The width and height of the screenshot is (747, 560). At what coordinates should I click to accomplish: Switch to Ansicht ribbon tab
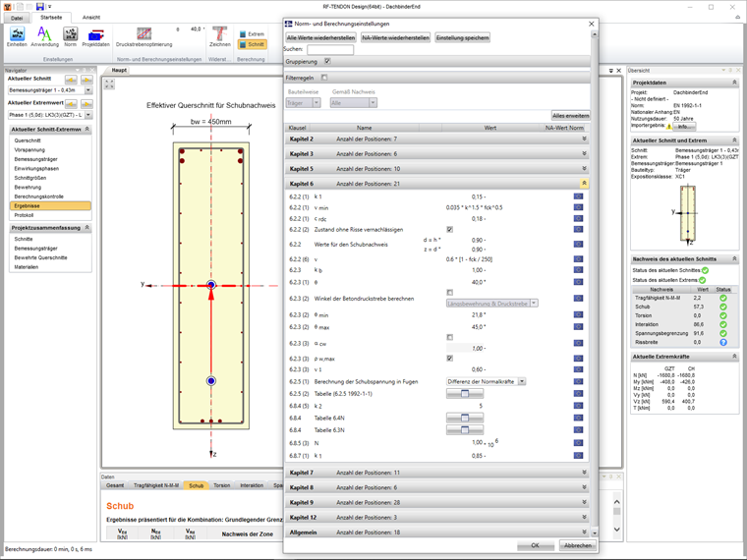pyautogui.click(x=91, y=17)
